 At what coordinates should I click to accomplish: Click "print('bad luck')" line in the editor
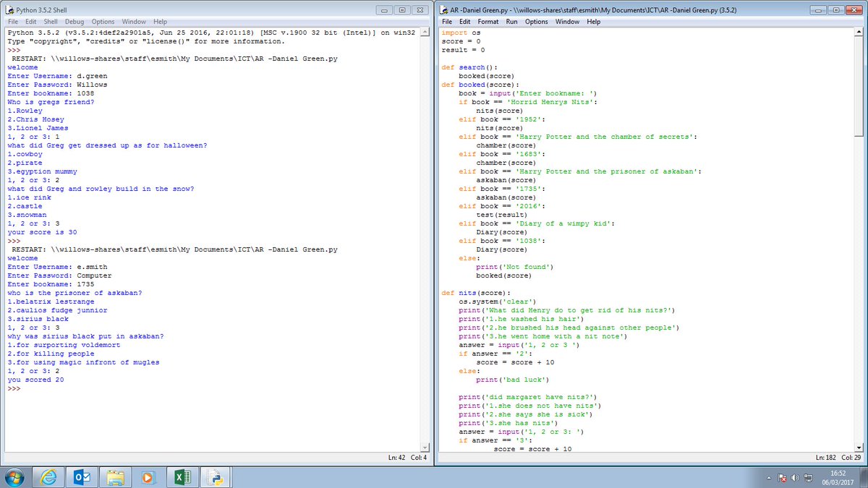click(513, 380)
